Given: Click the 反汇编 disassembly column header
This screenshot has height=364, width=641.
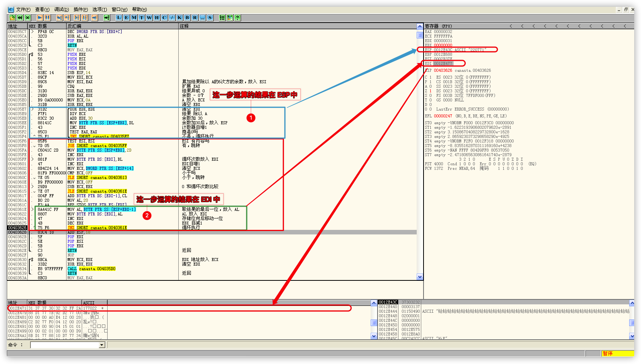Looking at the screenshot, I should pyautogui.click(x=75, y=26).
